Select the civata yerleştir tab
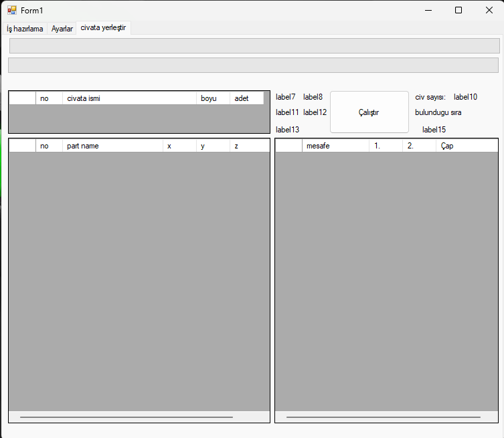Screen dimensions: 504x438 click(103, 27)
